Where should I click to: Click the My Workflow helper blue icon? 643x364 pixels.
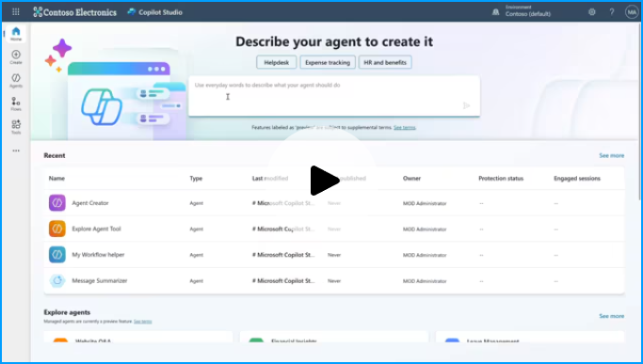coord(57,255)
